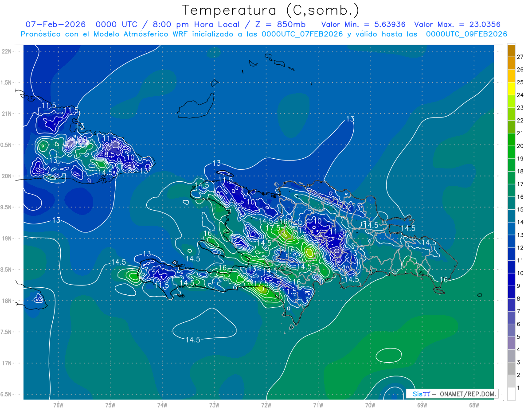Screen dimensions: 532x411
Task: Click the "17N" latitude axis label
Action: pos(8,363)
